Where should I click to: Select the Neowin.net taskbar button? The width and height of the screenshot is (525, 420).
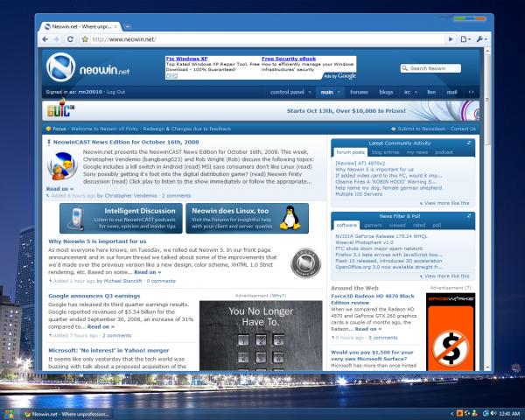tap(67, 414)
